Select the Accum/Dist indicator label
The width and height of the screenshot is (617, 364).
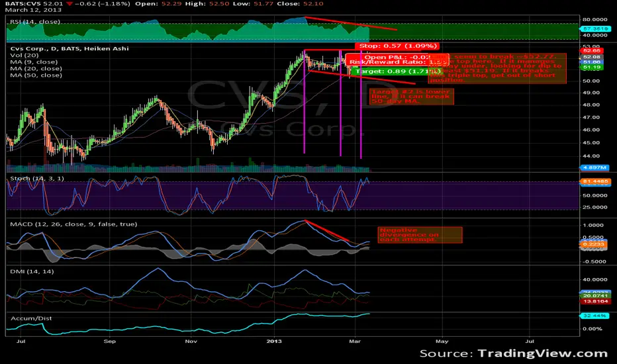coord(31,318)
